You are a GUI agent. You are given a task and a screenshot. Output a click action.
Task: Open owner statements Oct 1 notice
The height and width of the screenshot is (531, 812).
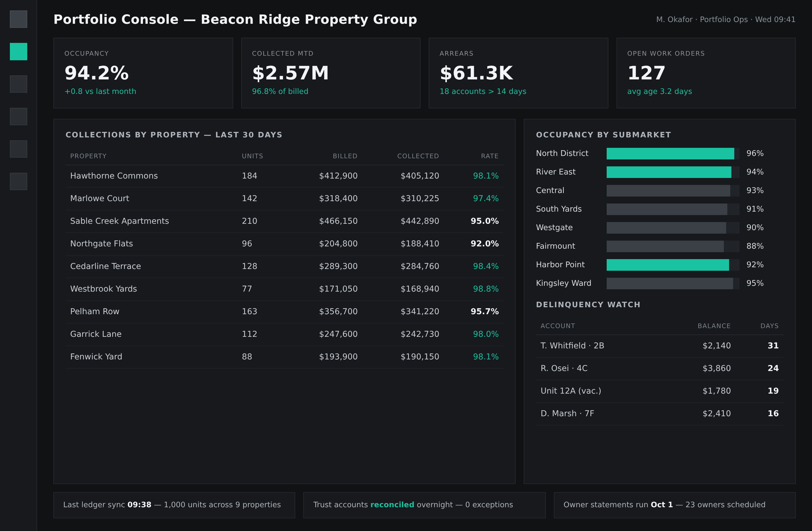click(x=675, y=505)
